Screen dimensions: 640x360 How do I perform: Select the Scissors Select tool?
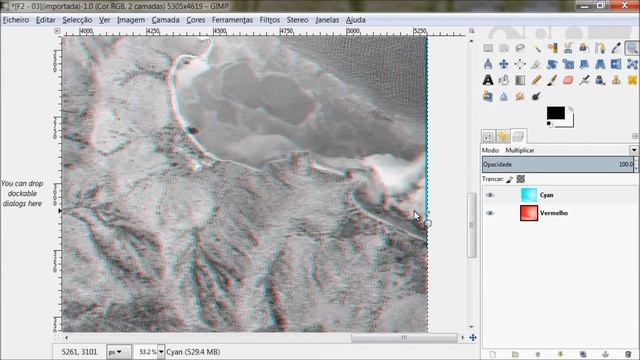click(568, 48)
